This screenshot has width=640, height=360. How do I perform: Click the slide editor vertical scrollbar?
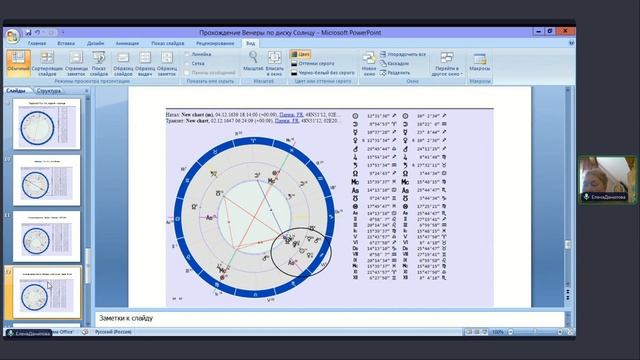coord(568,188)
